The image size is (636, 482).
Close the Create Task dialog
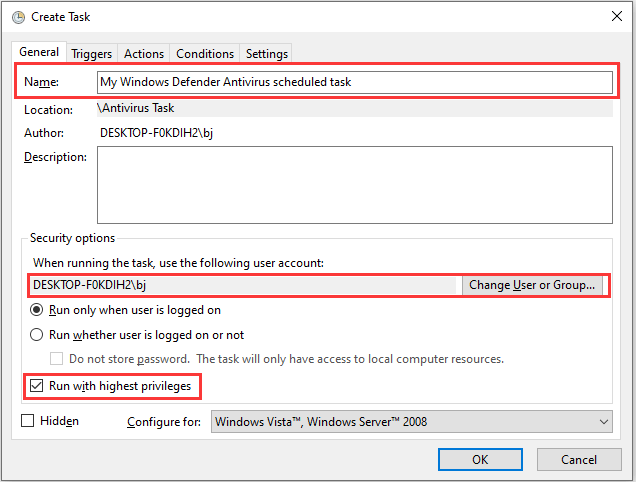click(x=613, y=16)
